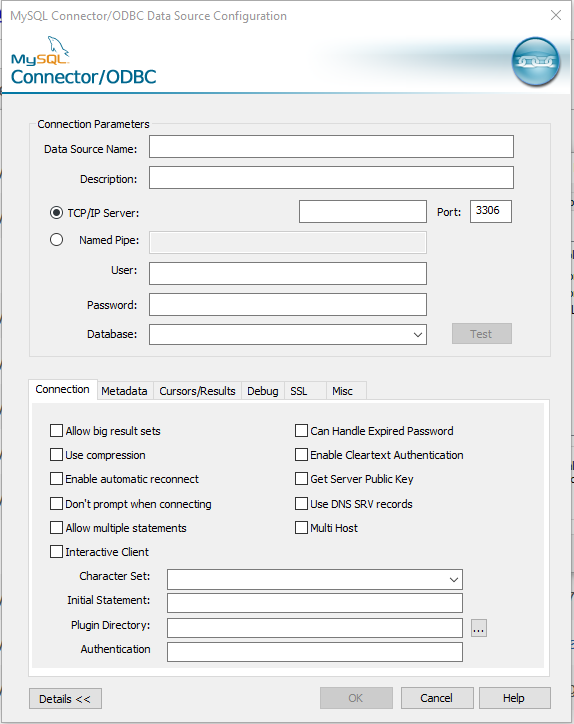Switch to the Misc tab

[346, 391]
